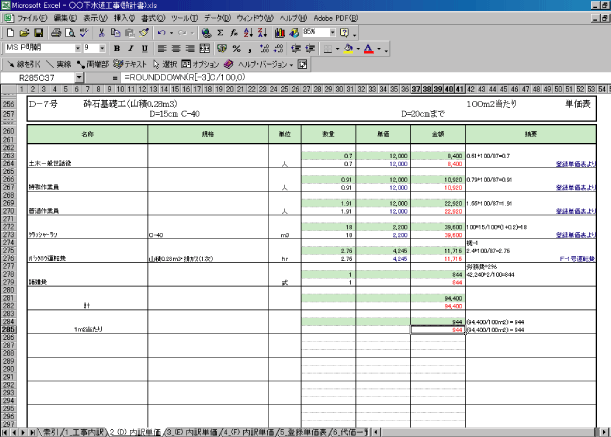Open font name dropdown
Screen dimensions: 611x437
(x=78, y=48)
